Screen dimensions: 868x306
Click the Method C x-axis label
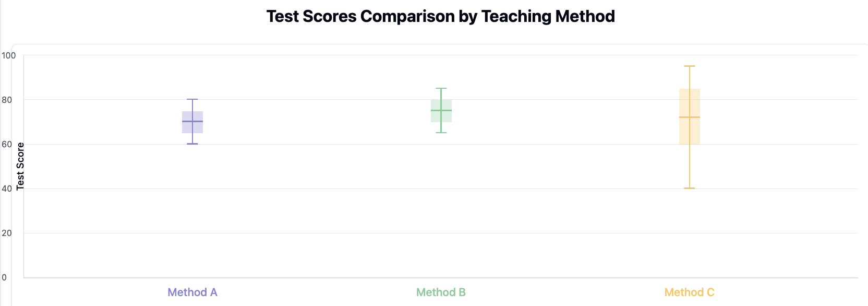pos(689,292)
